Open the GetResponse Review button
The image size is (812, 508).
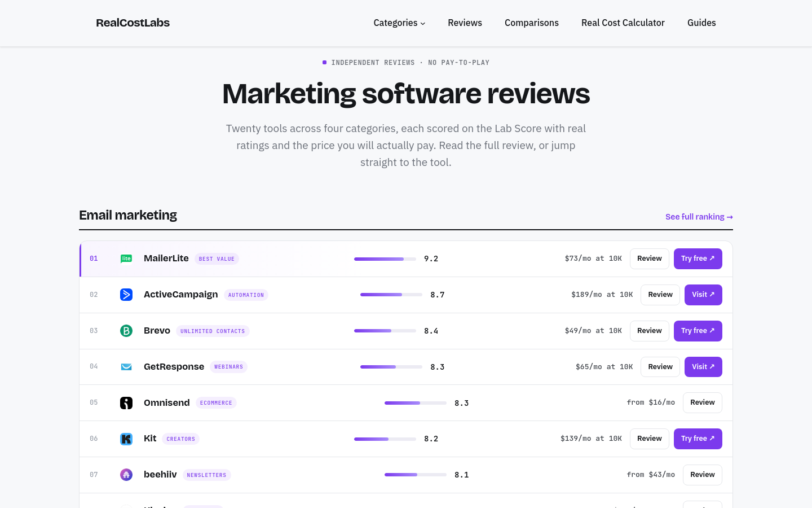pos(660,367)
